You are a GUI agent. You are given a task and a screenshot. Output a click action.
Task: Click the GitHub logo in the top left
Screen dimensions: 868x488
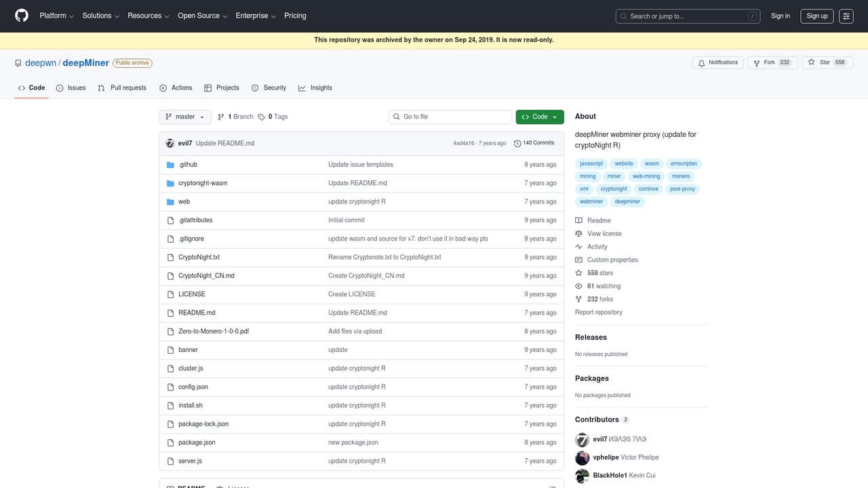pyautogui.click(x=20, y=16)
